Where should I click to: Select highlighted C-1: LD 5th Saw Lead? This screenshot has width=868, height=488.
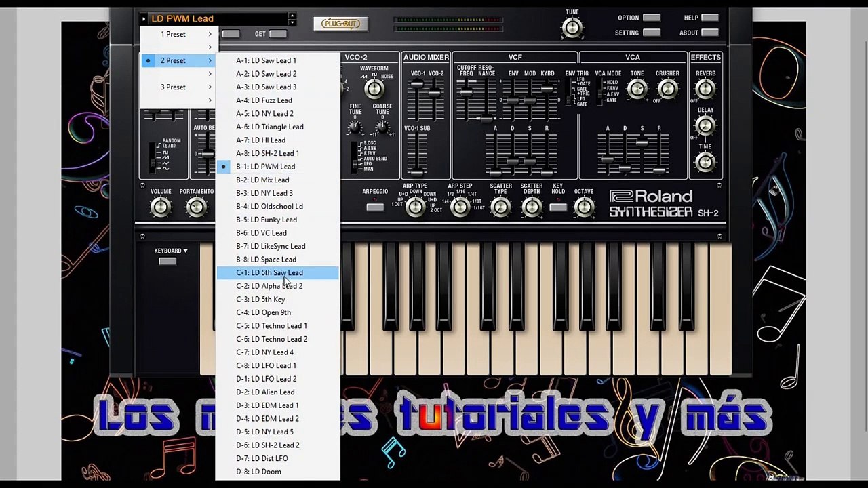(278, 272)
